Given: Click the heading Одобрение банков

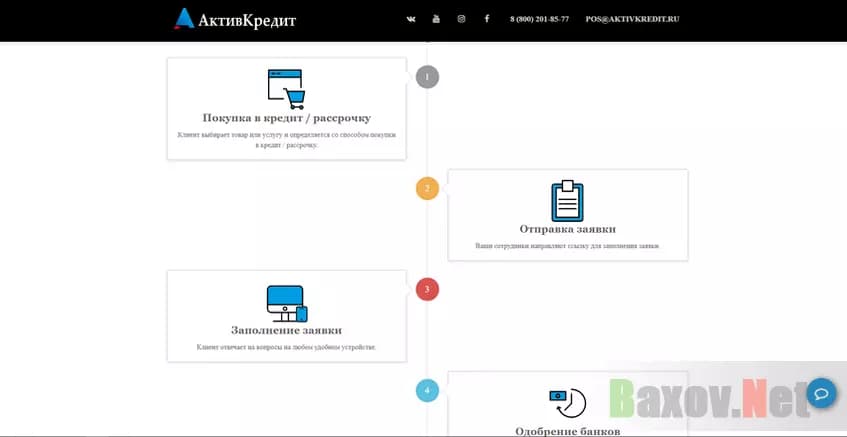Looking at the screenshot, I should point(568,431).
